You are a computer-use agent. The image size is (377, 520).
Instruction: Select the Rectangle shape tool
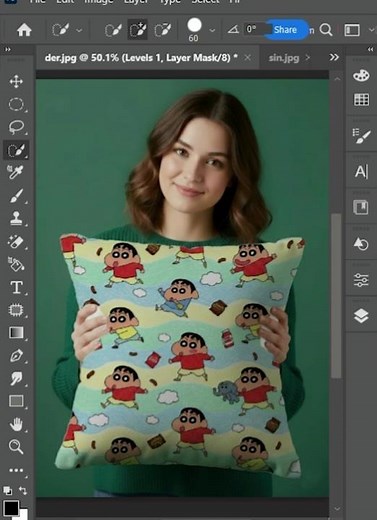click(16, 401)
